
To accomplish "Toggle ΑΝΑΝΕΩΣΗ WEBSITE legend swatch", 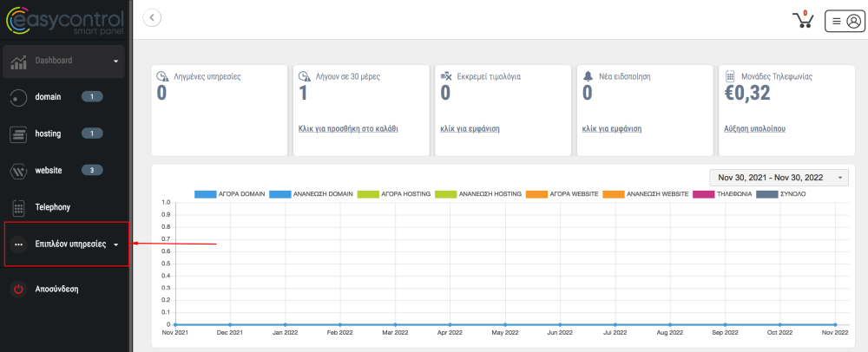I will [x=614, y=194].
